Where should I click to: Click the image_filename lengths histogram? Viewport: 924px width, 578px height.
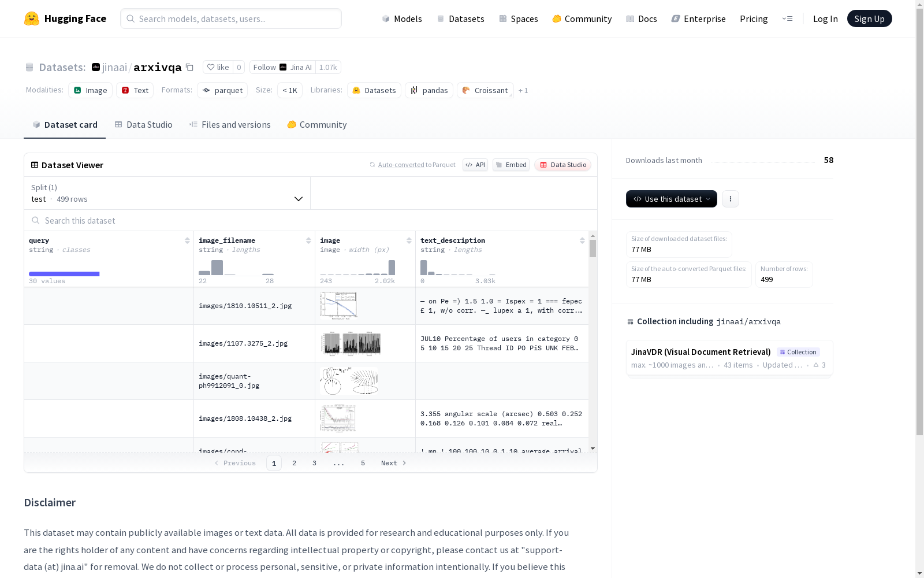(x=236, y=268)
